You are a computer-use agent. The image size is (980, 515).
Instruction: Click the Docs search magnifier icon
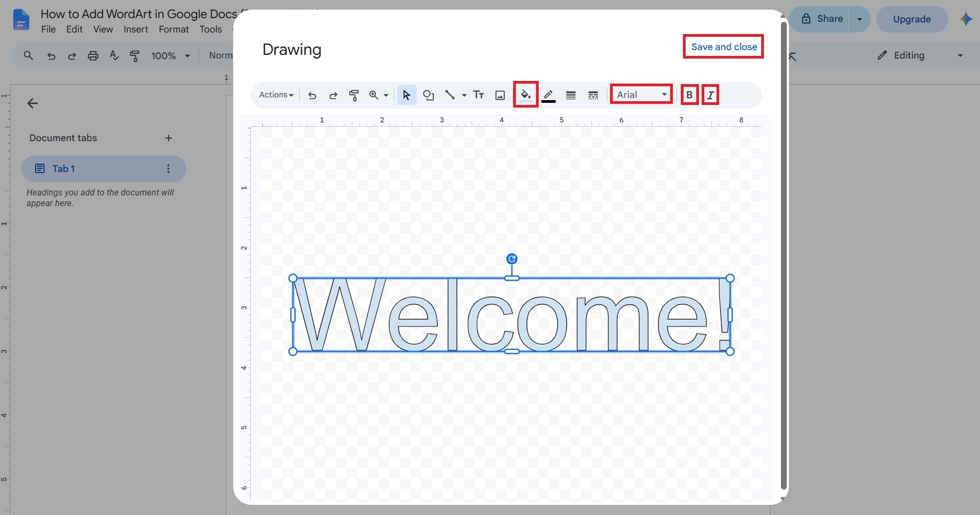[28, 55]
